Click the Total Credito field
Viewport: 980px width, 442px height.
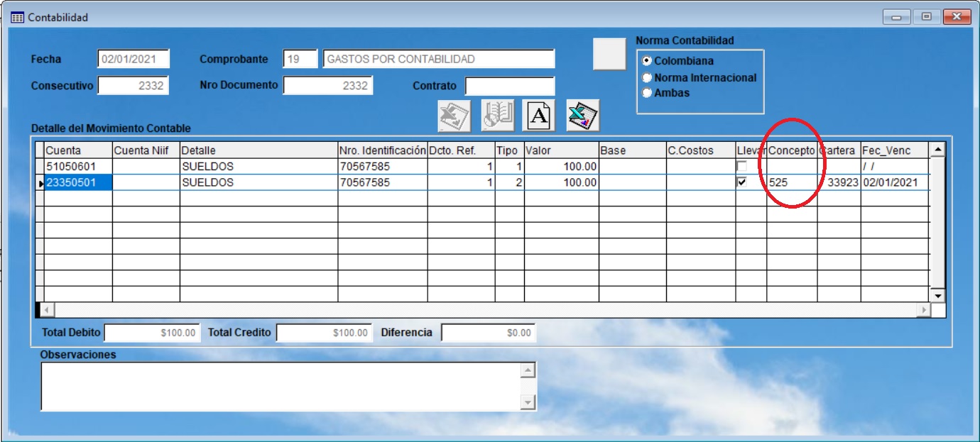point(324,332)
